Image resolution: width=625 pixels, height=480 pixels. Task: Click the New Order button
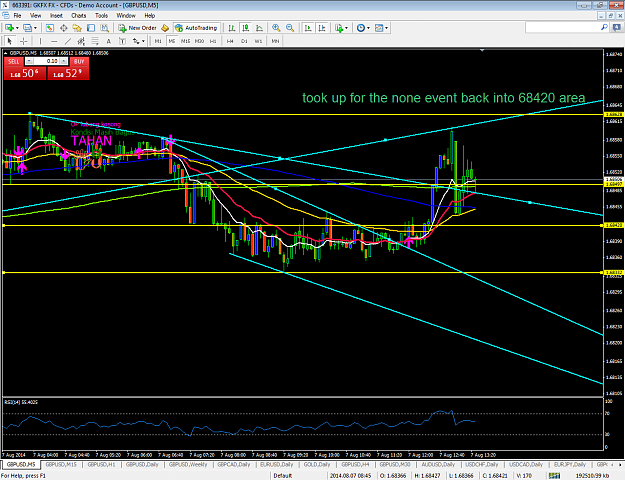(138, 28)
